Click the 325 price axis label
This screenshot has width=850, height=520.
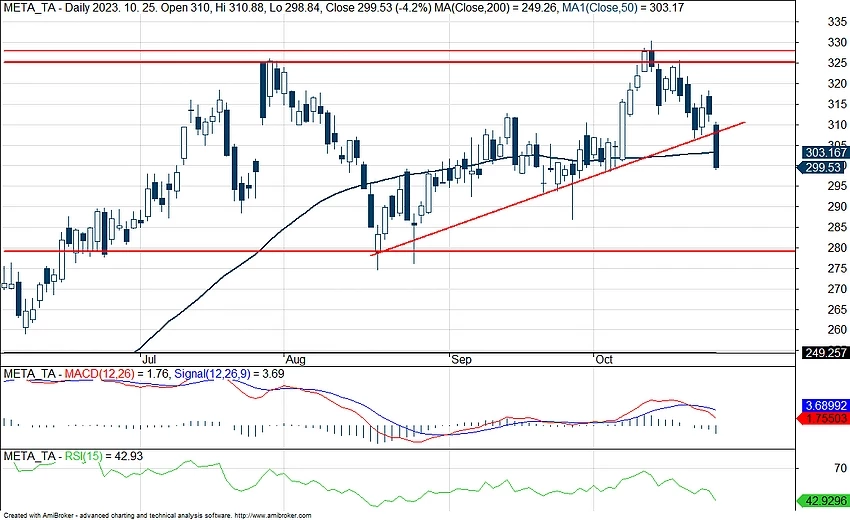tap(837, 63)
